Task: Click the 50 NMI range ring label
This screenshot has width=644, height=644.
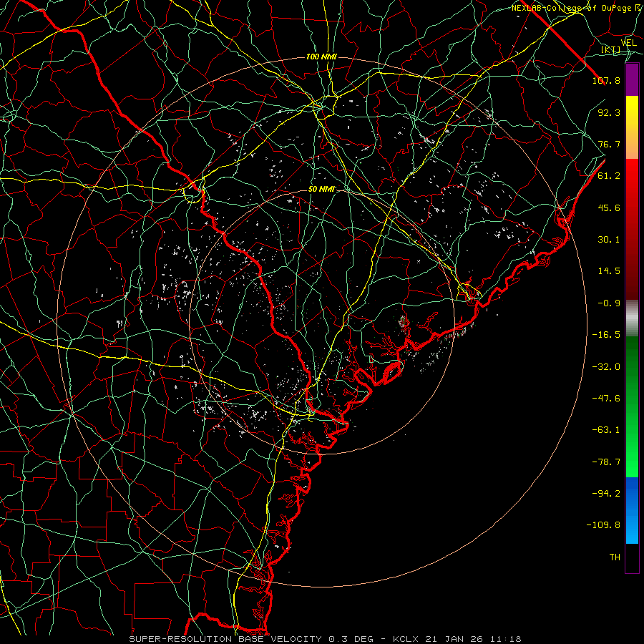Action: tap(322, 190)
